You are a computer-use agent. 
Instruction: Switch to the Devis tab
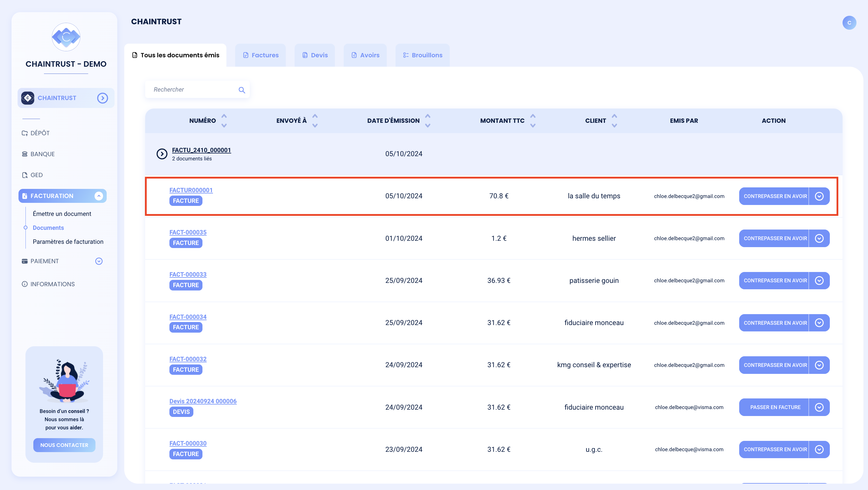tap(315, 55)
